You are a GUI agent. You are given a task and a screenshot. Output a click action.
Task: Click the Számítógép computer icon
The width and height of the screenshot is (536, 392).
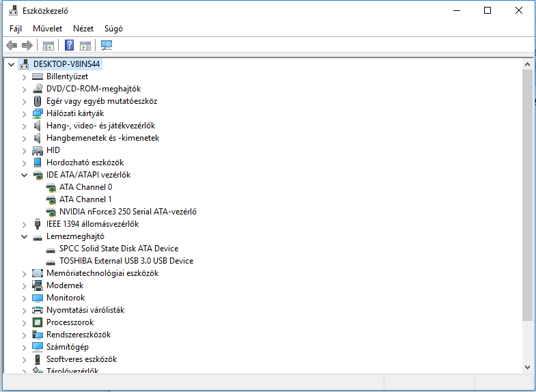pyautogui.click(x=38, y=347)
